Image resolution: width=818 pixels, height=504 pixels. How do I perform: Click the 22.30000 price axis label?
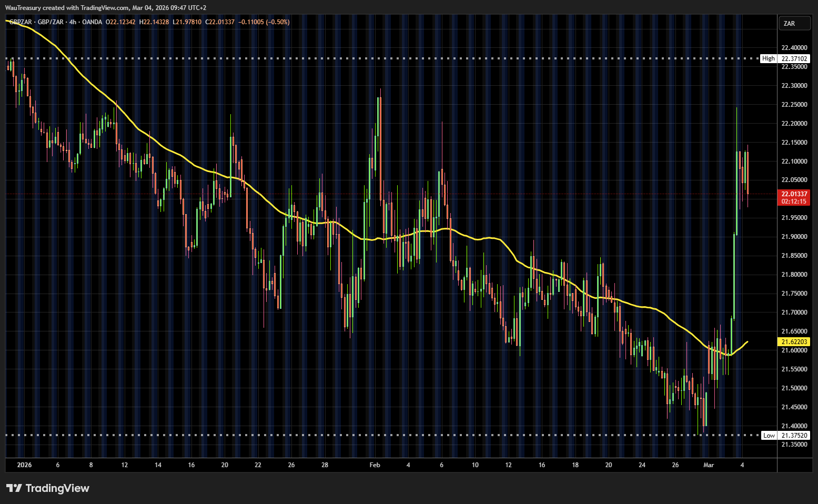click(x=794, y=86)
